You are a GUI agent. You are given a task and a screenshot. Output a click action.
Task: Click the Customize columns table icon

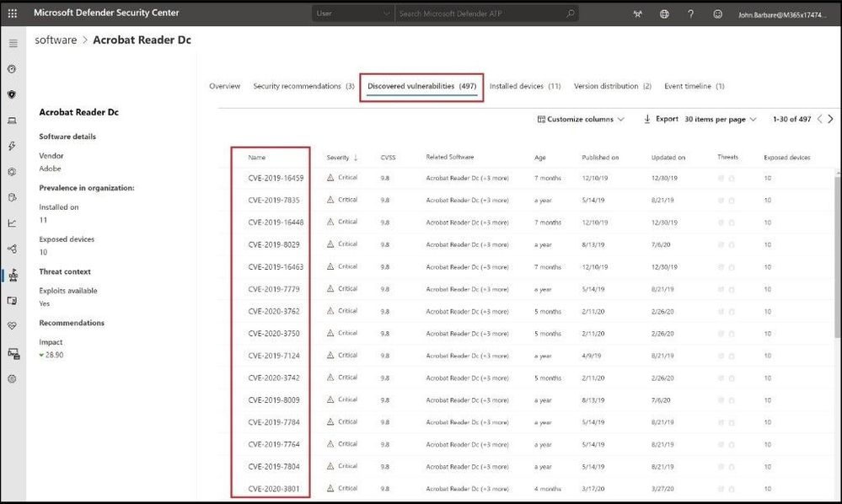point(541,119)
